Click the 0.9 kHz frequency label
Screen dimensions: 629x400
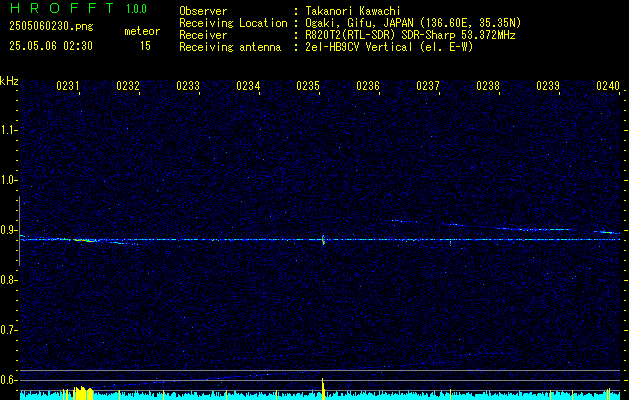coord(8,230)
